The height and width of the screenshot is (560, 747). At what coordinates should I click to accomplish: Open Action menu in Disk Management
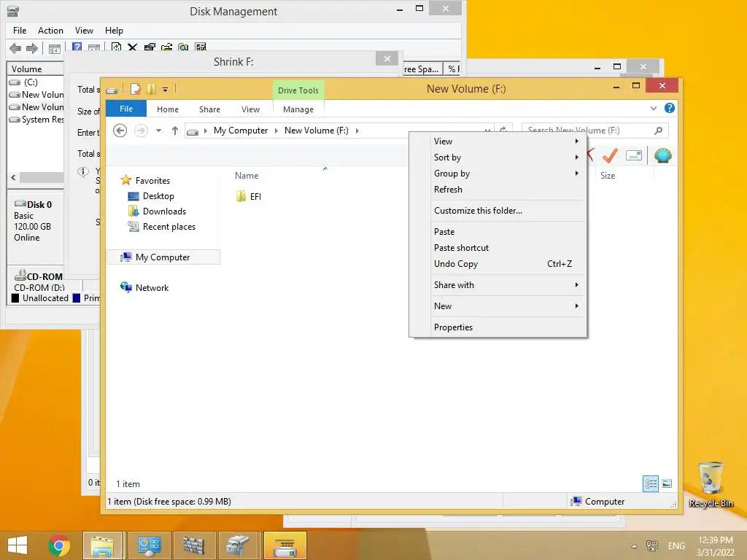tap(50, 31)
